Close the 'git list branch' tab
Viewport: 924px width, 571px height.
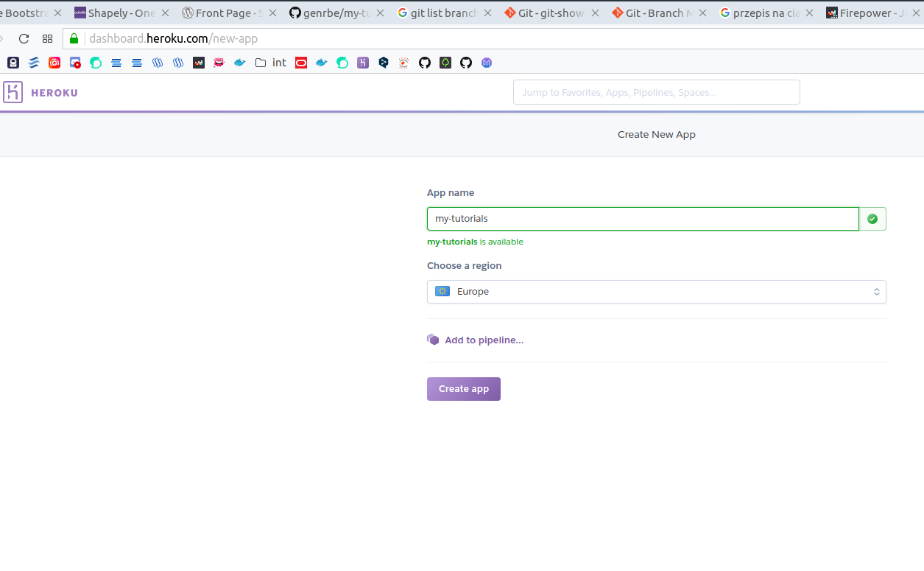coord(487,13)
